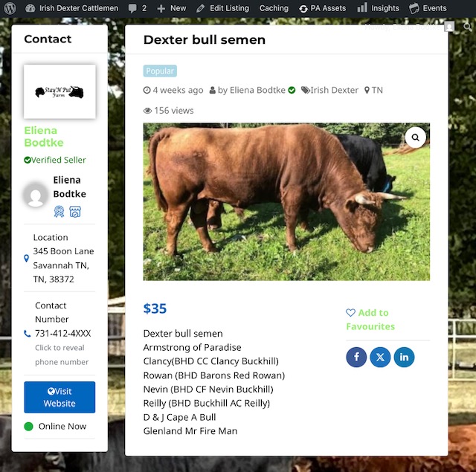Open the WordPress logo menu
Screen dimensions: 476x472
click(x=10, y=8)
